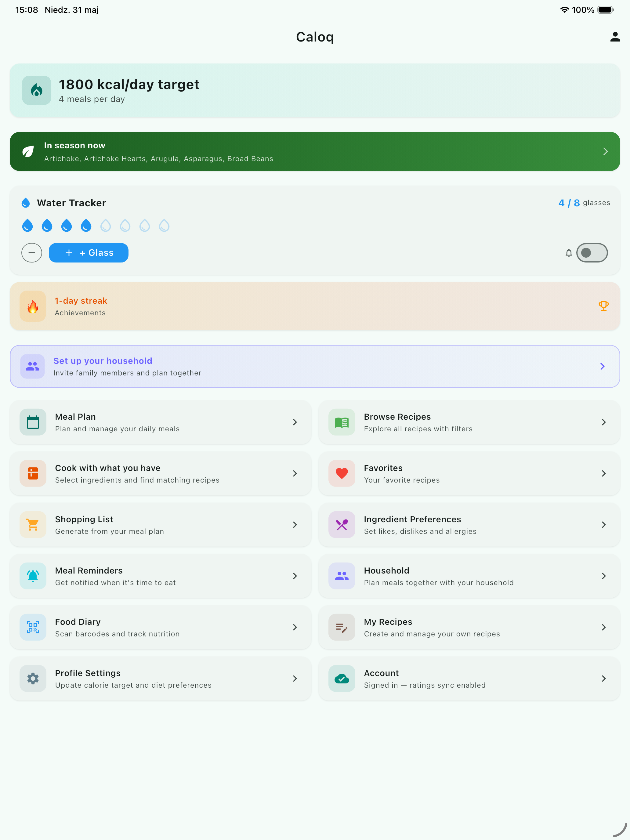This screenshot has width=630, height=840.
Task: Tap the people icon on household setup
Action: pos(32,367)
